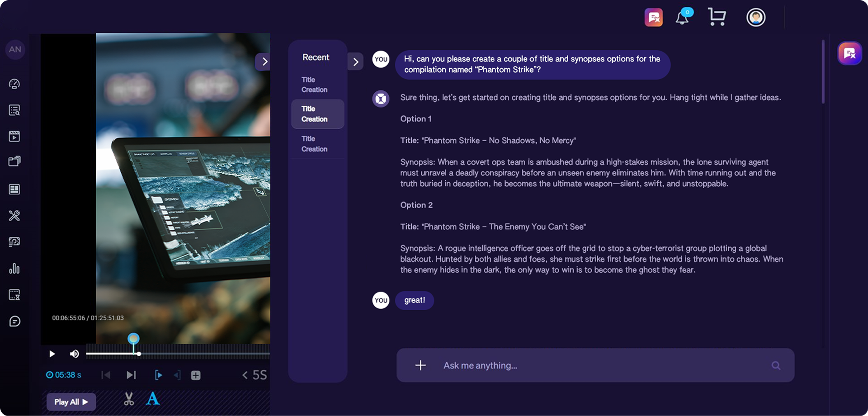Open the stacked folders icon in sidebar

tap(14, 161)
